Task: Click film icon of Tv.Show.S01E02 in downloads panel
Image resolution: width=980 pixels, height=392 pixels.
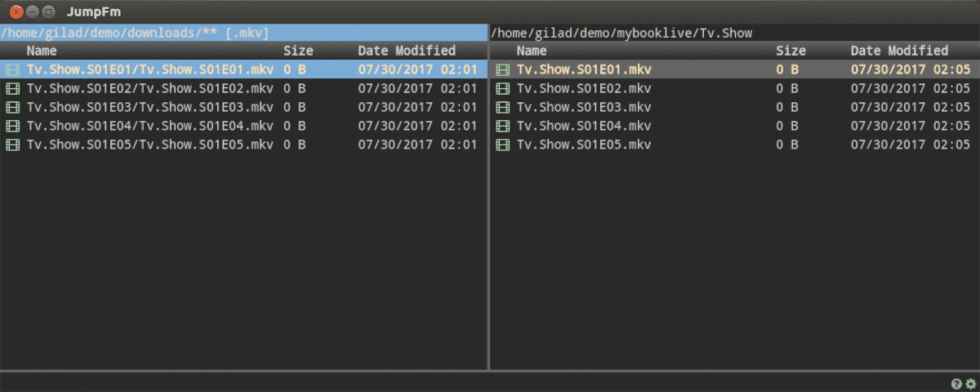Action: click(x=13, y=88)
